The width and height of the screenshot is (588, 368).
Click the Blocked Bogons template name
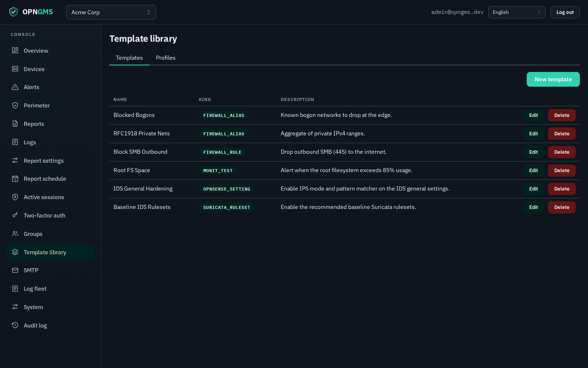[134, 115]
